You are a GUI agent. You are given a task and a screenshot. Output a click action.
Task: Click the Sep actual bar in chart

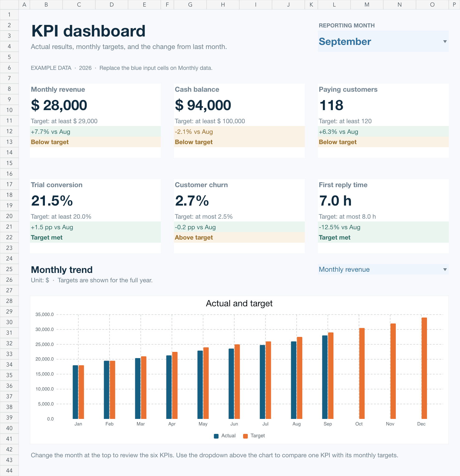point(325,377)
